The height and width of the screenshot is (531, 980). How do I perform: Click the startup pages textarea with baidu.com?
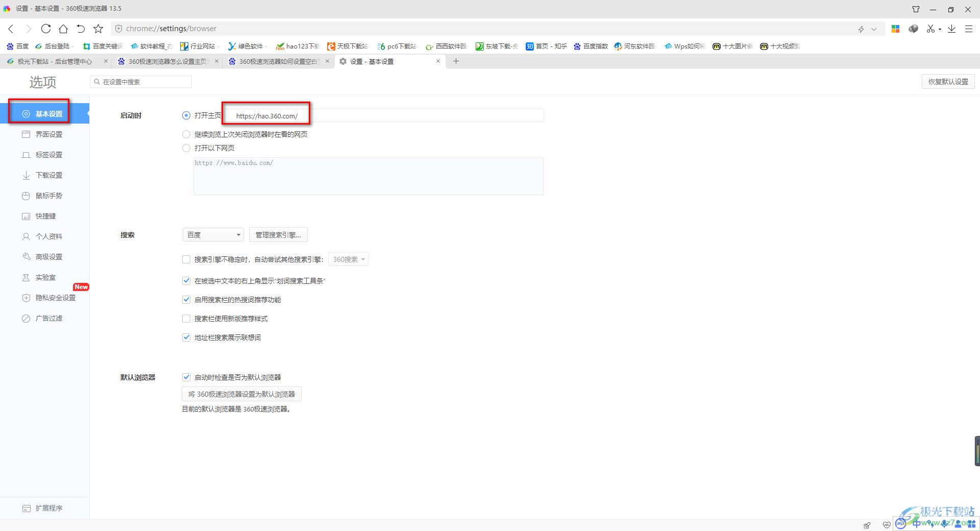tap(369, 176)
